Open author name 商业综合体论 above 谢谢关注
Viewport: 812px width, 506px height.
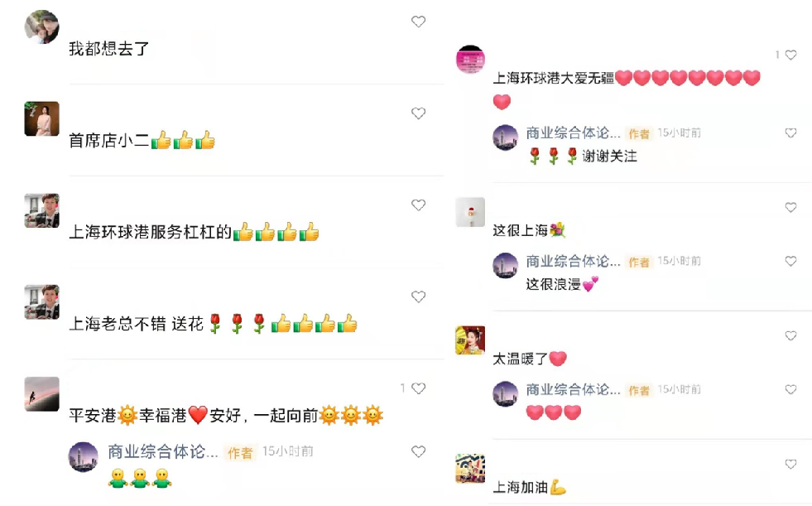click(573, 133)
